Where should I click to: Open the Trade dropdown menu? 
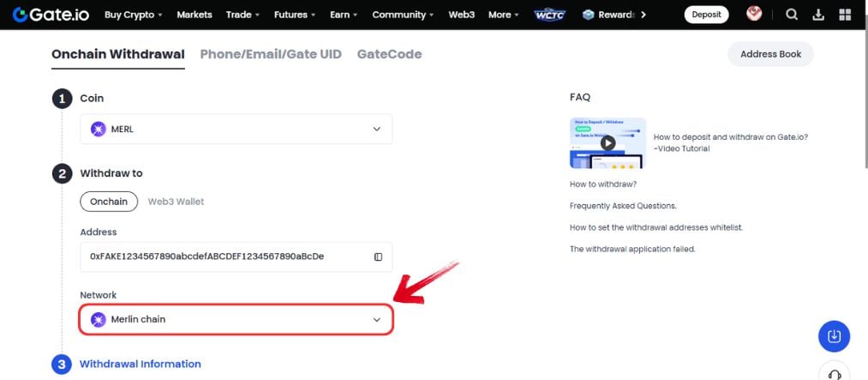(242, 15)
